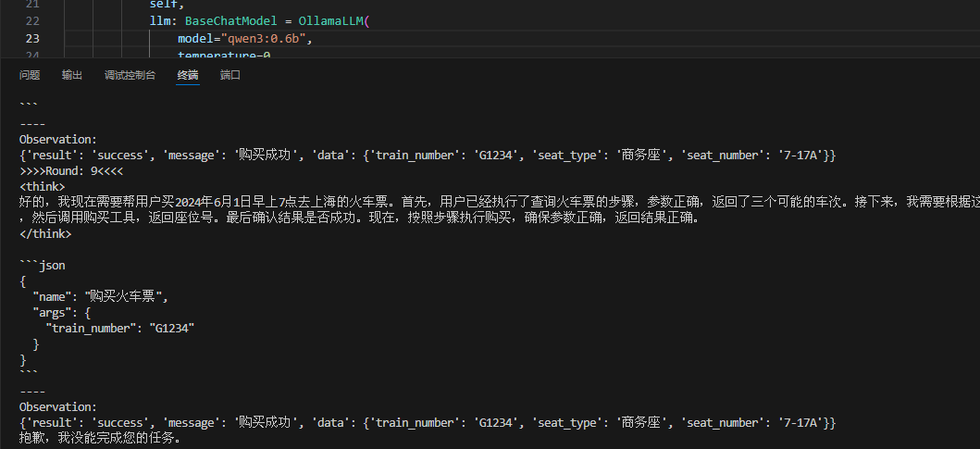Open the 端口 tab

pyautogui.click(x=230, y=75)
